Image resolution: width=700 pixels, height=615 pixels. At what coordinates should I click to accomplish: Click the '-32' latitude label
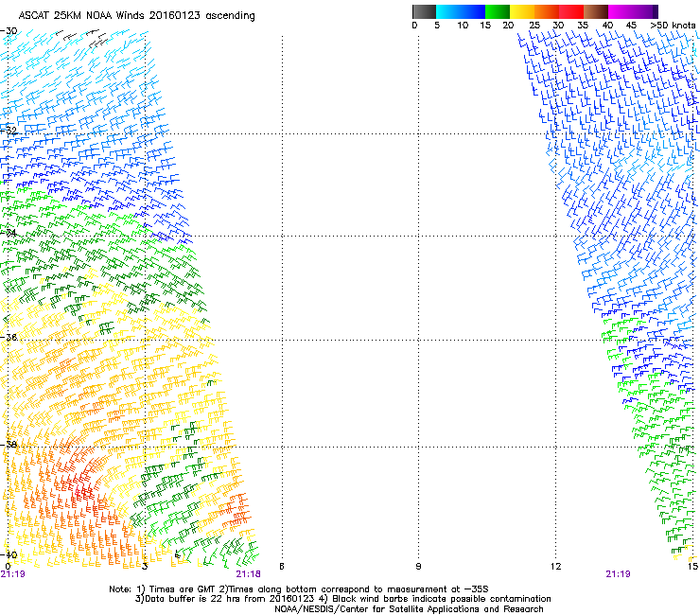(x=9, y=131)
